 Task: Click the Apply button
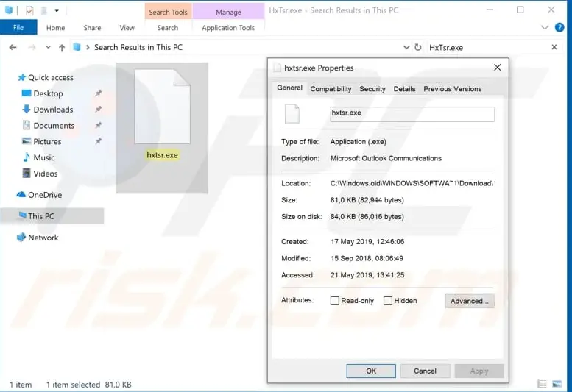(x=479, y=371)
